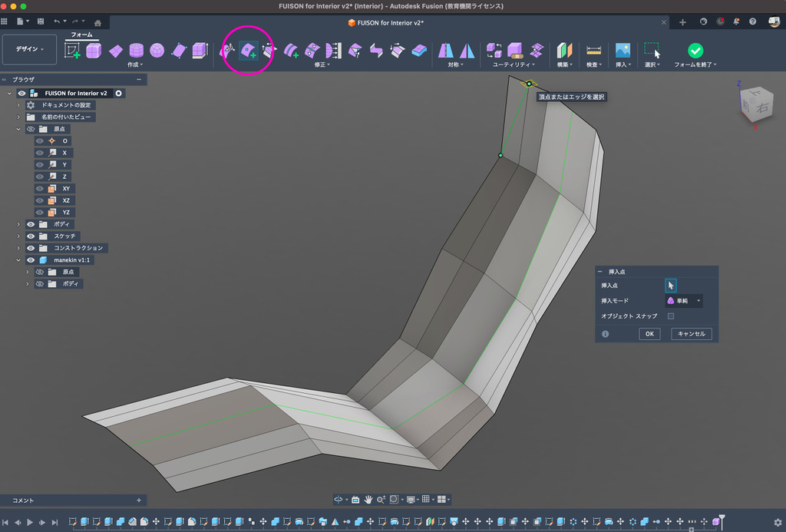Click the Inspect ruler measure icon
Viewport: 786px width, 532px height.
tap(593, 51)
